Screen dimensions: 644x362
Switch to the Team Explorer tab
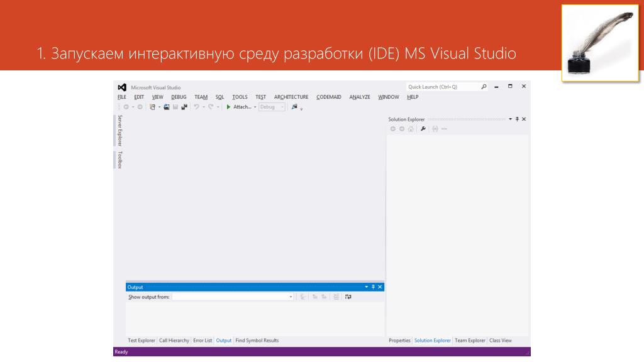(x=470, y=341)
